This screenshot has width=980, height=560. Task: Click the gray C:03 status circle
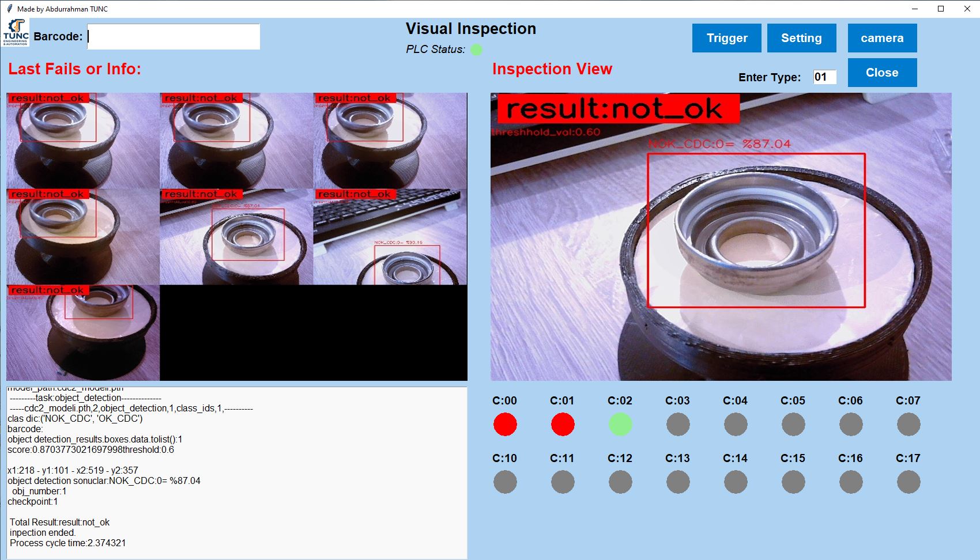click(x=678, y=425)
